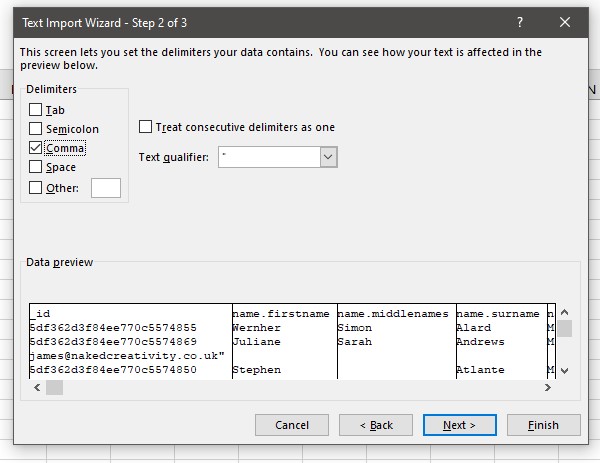
Task: Click the Simon middlename cell
Action: tap(355, 328)
